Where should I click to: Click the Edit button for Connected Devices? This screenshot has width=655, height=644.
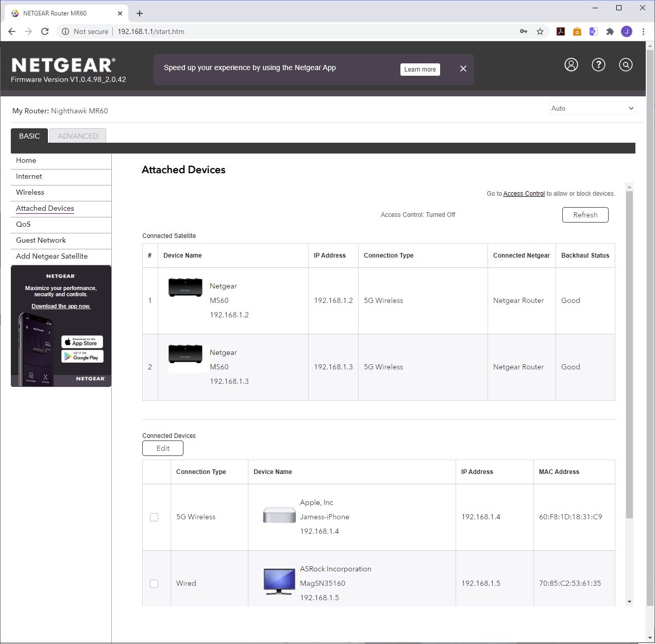163,448
